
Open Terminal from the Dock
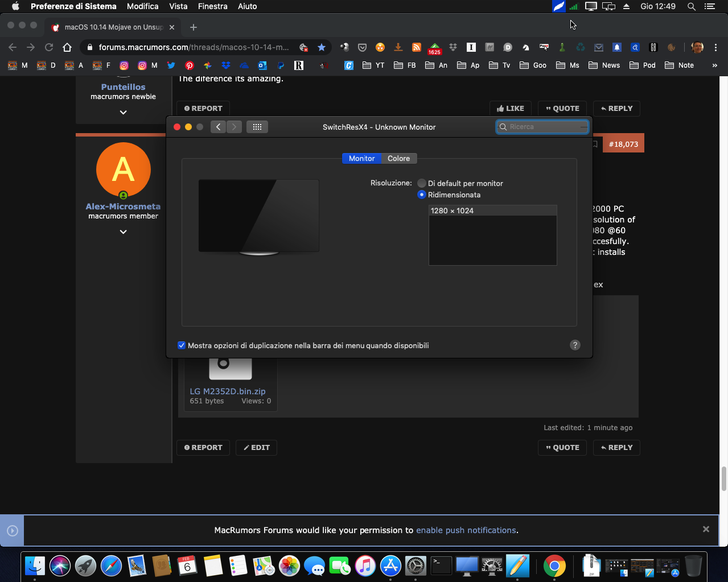click(441, 566)
